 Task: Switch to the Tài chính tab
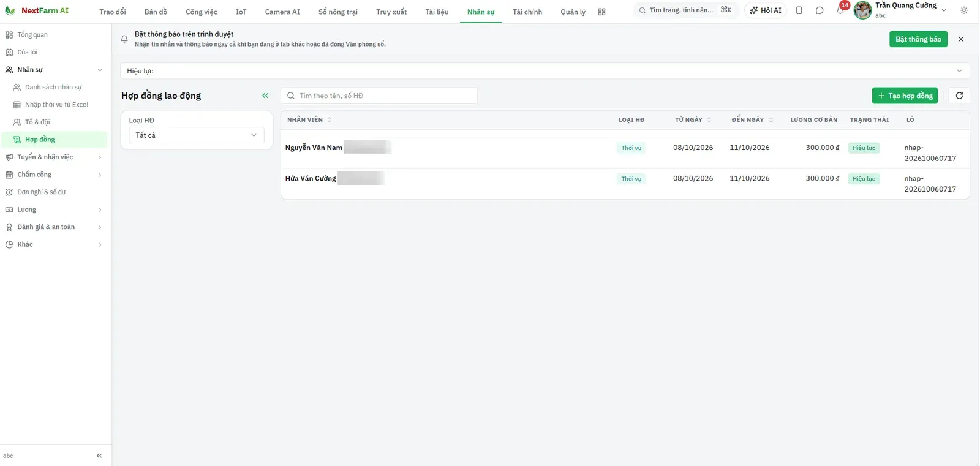pos(527,12)
